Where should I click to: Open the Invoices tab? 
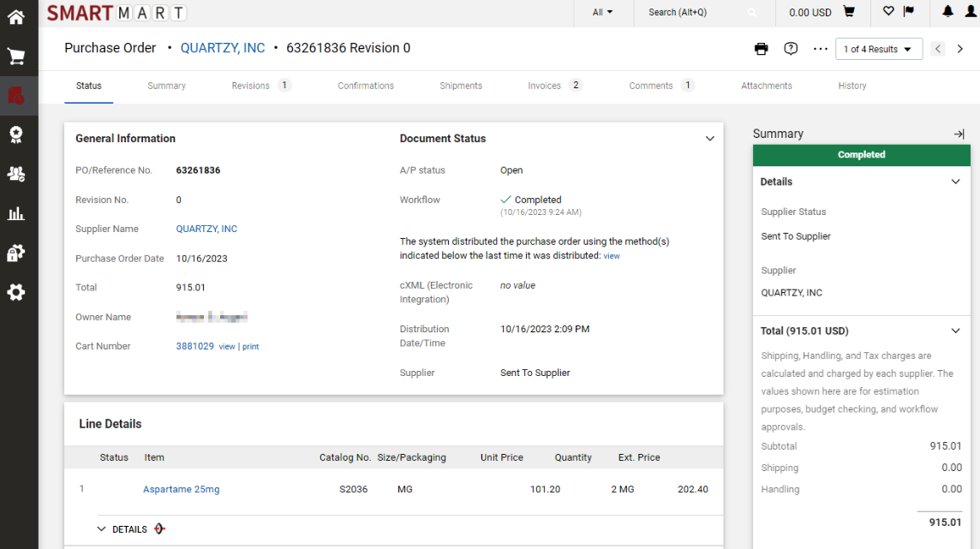click(x=555, y=86)
